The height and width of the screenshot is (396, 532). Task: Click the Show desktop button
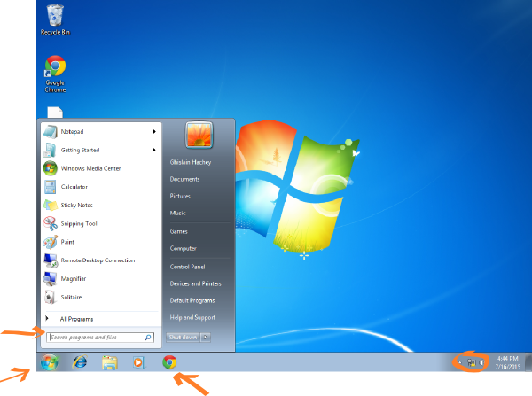pyautogui.click(x=528, y=362)
